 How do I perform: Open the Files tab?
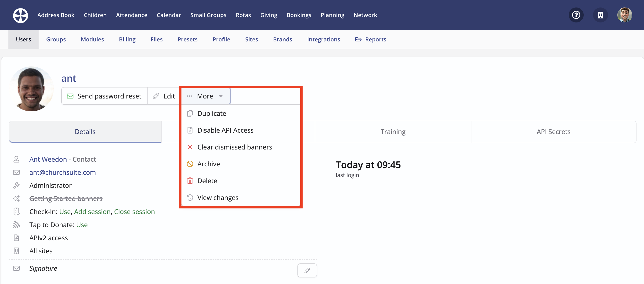point(156,39)
